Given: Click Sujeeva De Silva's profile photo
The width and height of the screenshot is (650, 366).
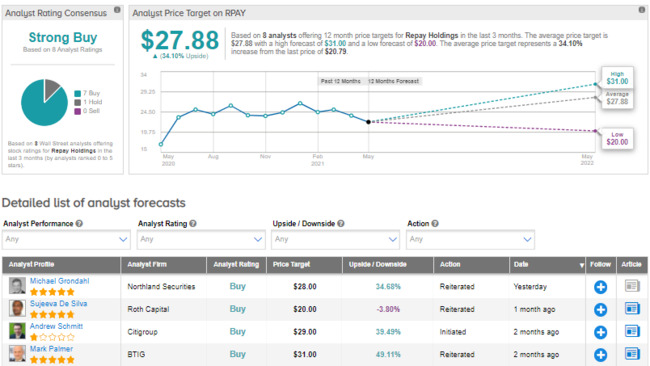Looking at the screenshot, I should [x=17, y=308].
